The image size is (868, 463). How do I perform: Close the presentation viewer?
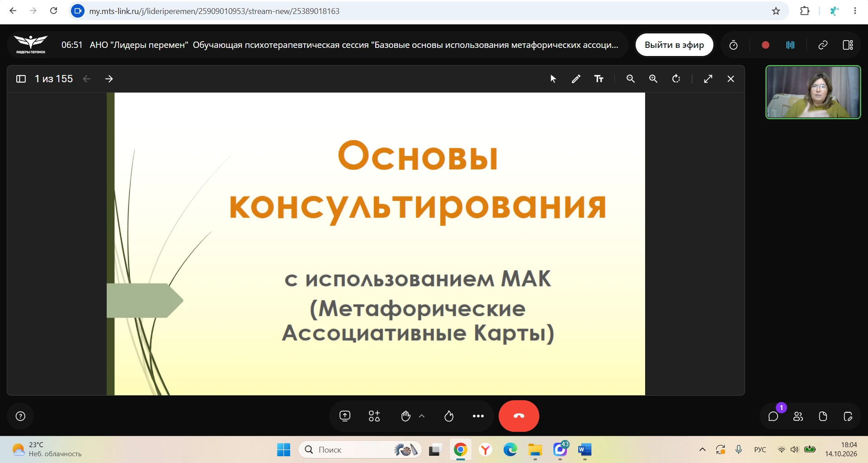731,79
